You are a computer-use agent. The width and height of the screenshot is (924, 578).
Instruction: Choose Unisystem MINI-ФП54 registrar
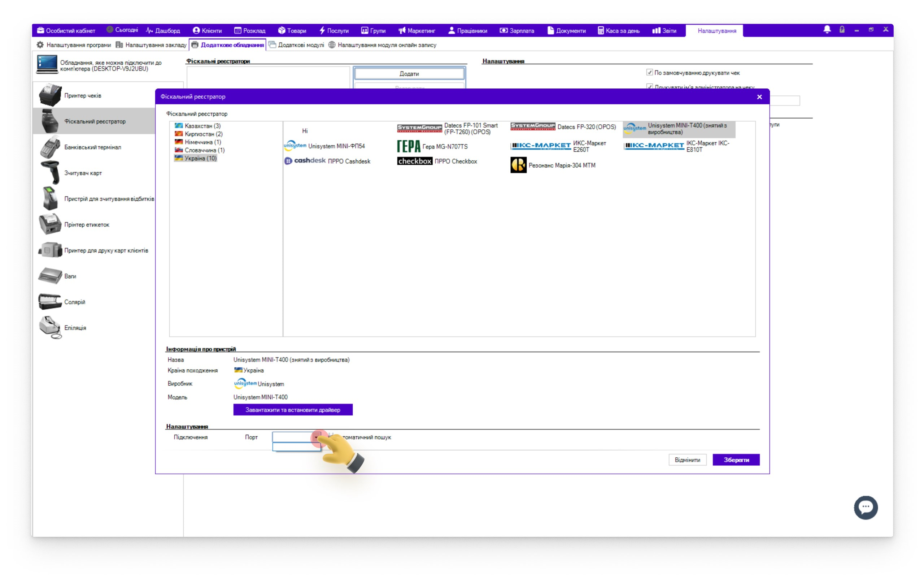324,146
